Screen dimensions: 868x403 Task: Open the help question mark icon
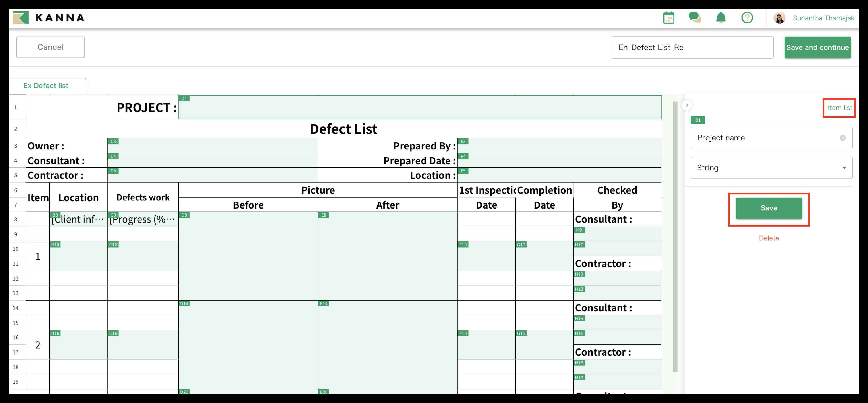point(747,18)
